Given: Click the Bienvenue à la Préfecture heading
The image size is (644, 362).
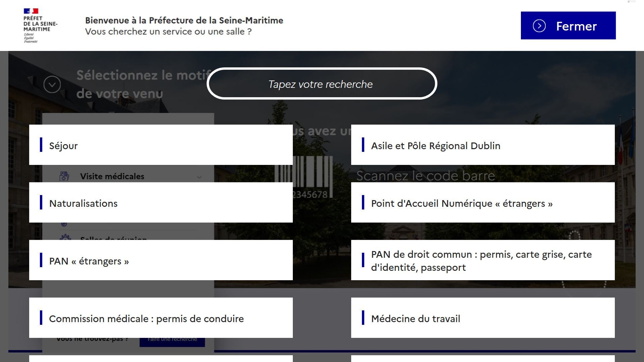Looking at the screenshot, I should pos(184,20).
